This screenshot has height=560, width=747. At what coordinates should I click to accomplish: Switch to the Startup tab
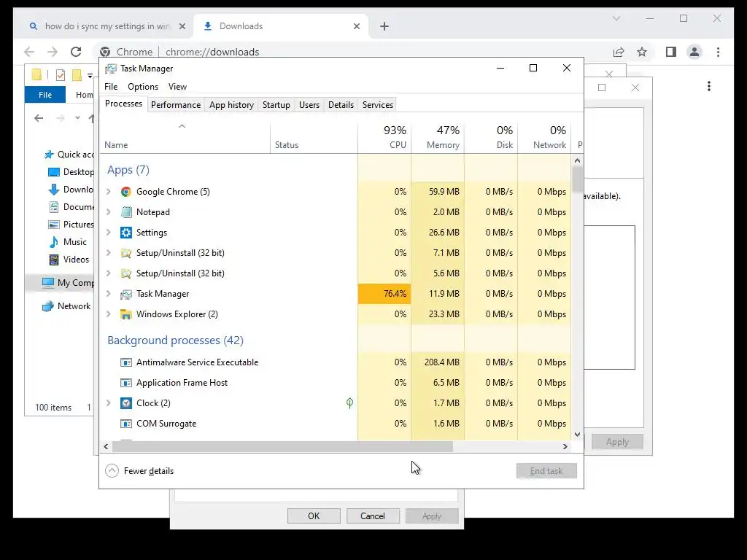pos(276,105)
